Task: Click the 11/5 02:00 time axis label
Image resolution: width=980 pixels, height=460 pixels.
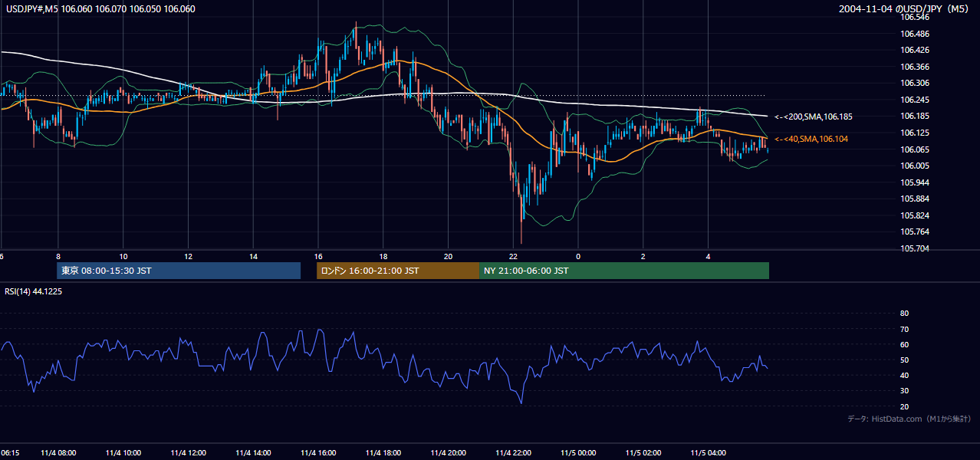Action: pyautogui.click(x=643, y=452)
